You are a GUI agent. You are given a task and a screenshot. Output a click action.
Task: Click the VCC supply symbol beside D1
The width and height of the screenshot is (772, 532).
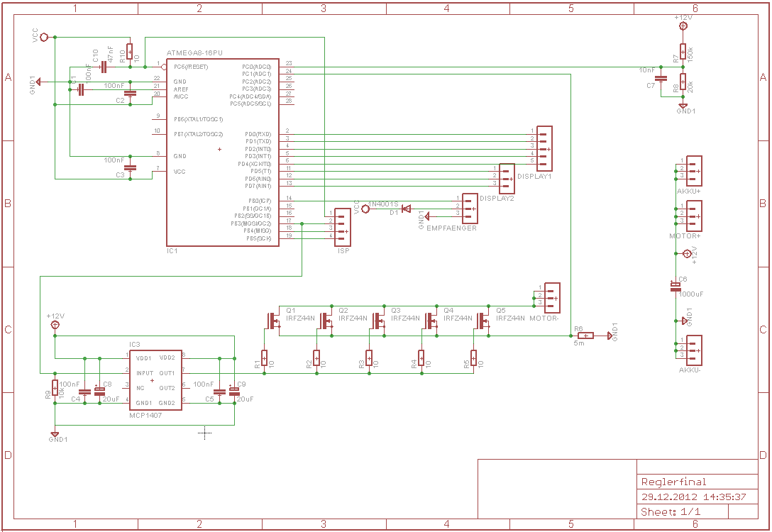click(x=365, y=209)
